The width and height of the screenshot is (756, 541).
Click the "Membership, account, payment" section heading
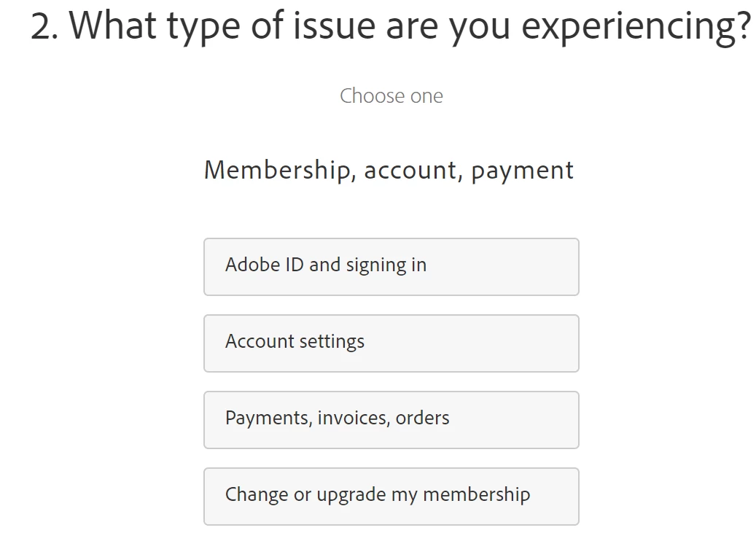point(389,171)
